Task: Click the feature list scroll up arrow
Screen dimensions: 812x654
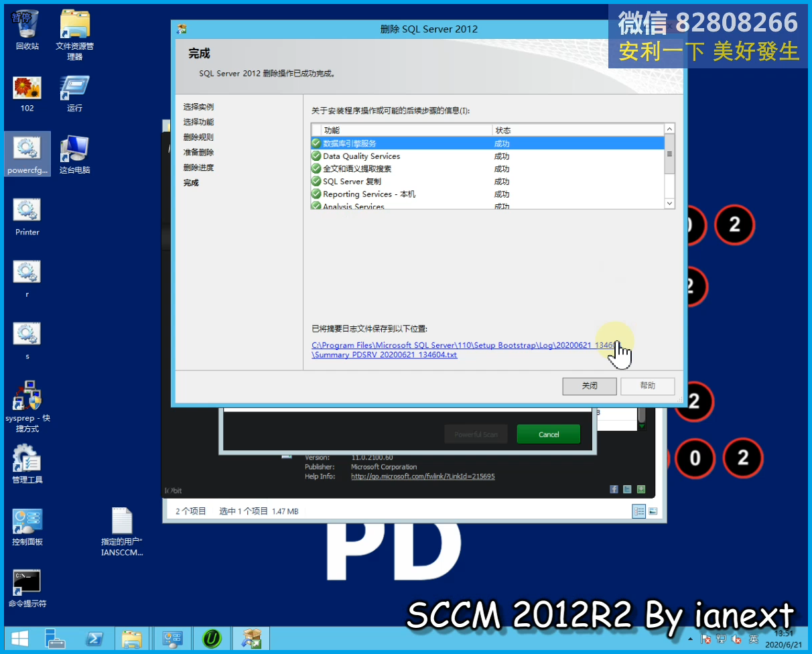Action: 669,129
